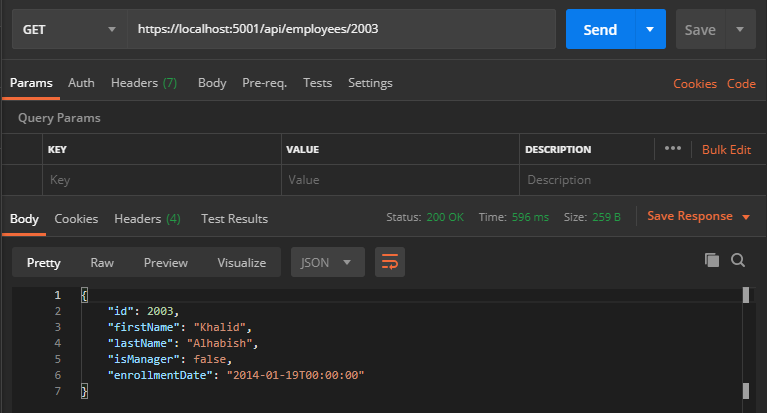
Task: Click the Save button
Action: tap(700, 29)
